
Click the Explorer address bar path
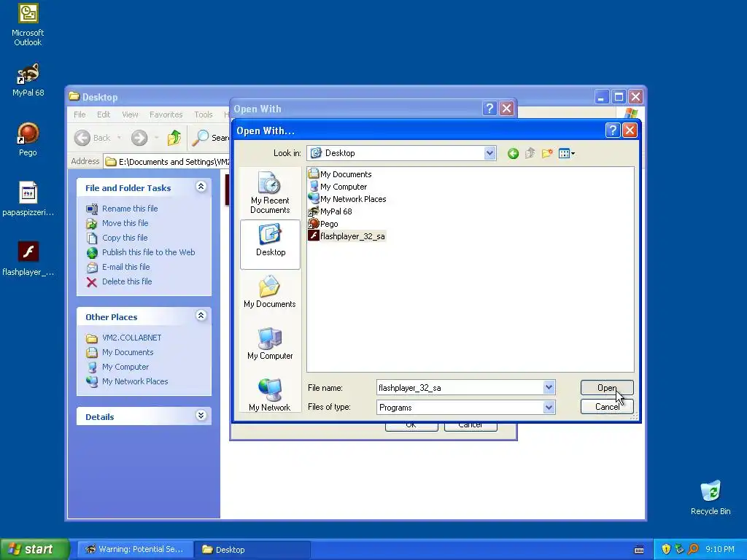pyautogui.click(x=168, y=162)
